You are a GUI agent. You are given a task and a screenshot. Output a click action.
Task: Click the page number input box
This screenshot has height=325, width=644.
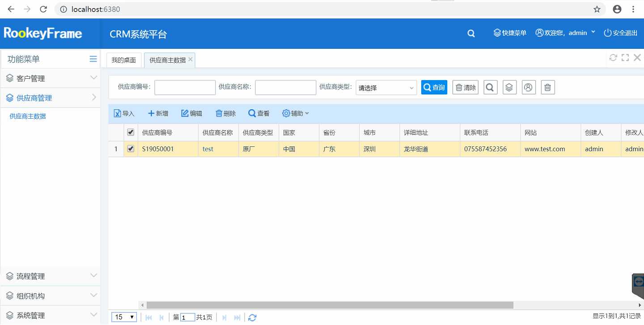(x=188, y=317)
